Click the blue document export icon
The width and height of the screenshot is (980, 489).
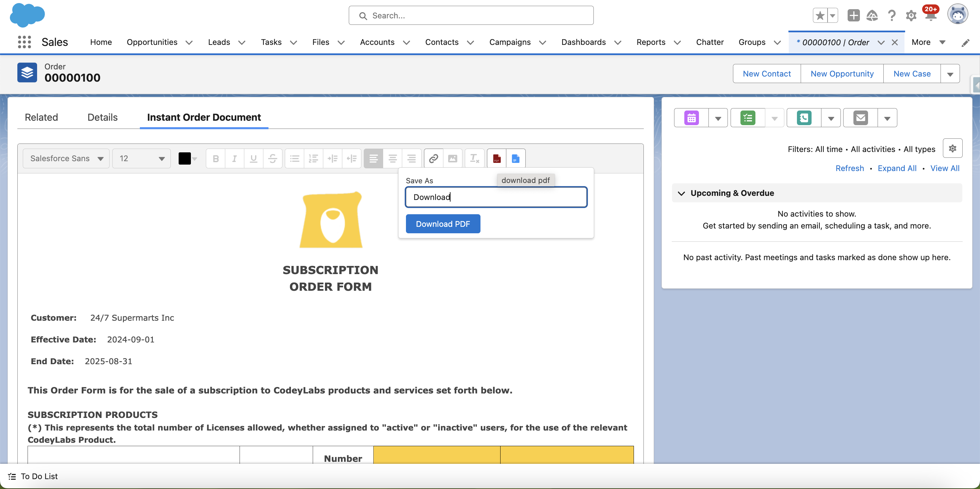click(516, 158)
